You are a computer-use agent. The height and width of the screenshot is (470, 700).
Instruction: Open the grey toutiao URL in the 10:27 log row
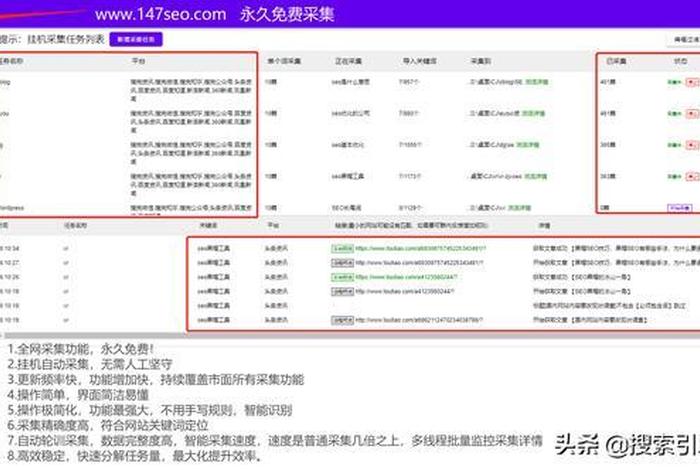(420, 263)
